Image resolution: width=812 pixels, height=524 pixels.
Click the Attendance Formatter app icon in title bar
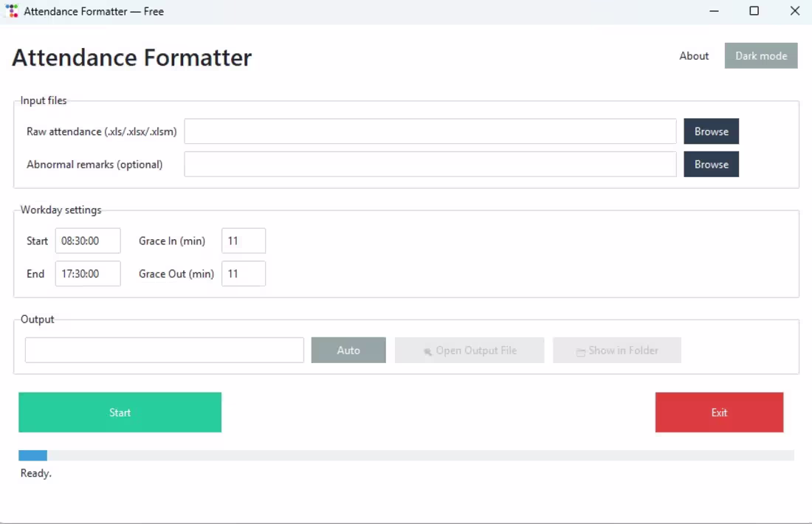pyautogui.click(x=12, y=11)
